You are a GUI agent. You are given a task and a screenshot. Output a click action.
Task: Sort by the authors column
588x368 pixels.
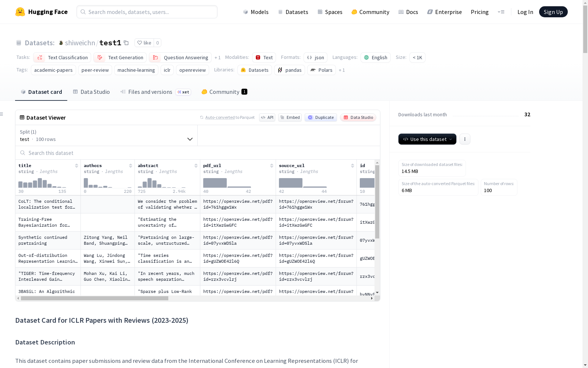tap(130, 166)
